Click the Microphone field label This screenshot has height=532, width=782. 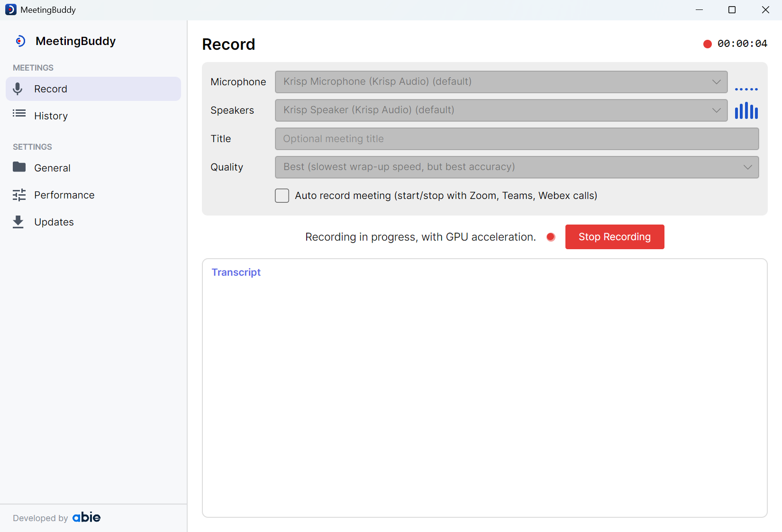pyautogui.click(x=238, y=82)
